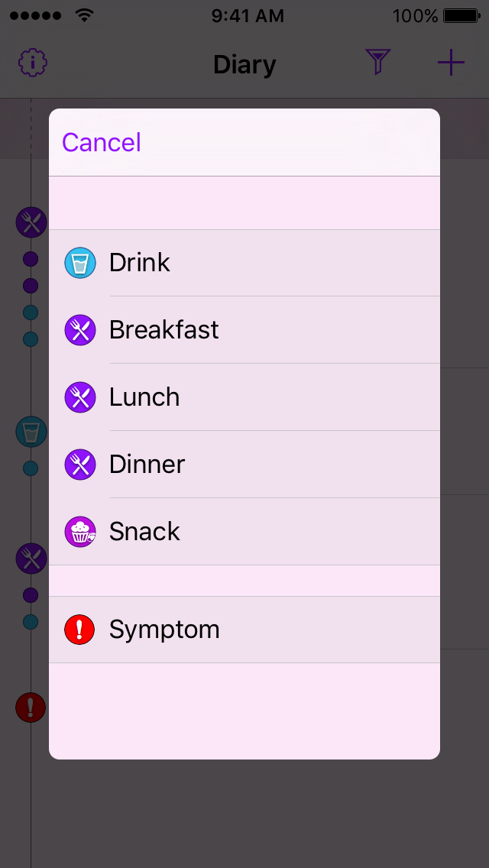Tap the blue Drink glass icon
The height and width of the screenshot is (868, 489).
(80, 263)
